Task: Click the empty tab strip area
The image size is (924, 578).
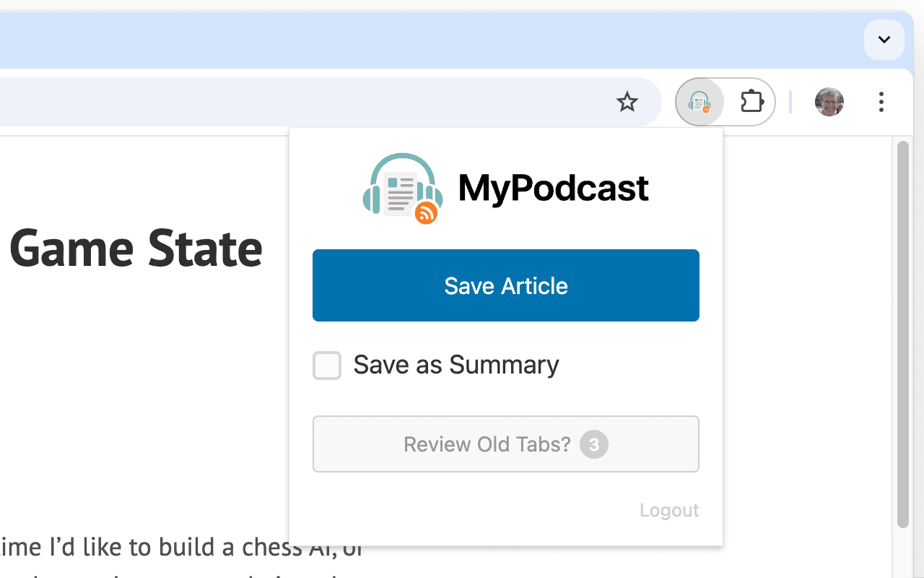Action: click(x=433, y=40)
